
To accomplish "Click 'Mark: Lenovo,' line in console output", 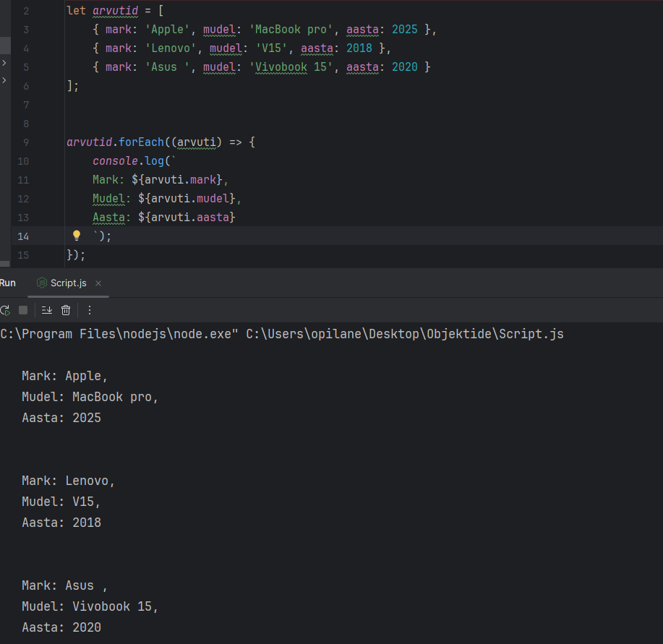I will click(x=69, y=481).
